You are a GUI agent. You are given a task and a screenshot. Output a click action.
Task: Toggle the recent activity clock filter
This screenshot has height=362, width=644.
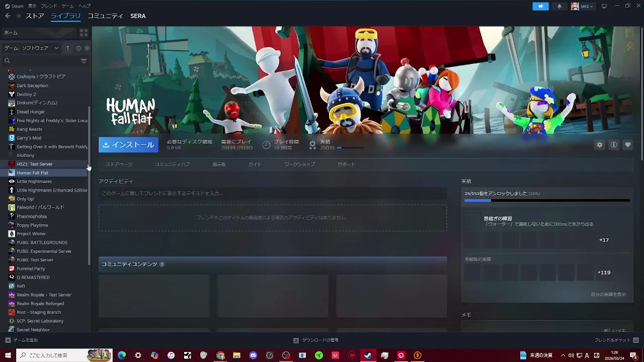pyautogui.click(x=78, y=48)
